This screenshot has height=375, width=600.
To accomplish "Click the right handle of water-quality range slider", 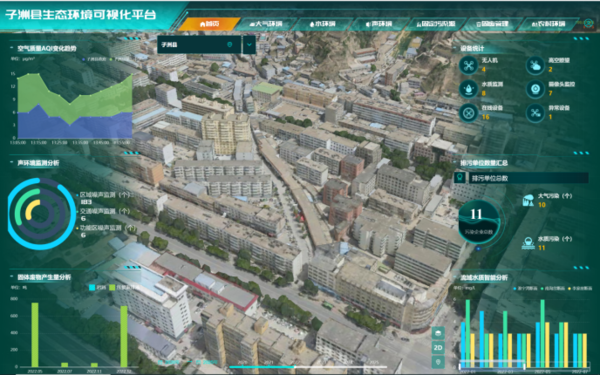I will [525, 366].
